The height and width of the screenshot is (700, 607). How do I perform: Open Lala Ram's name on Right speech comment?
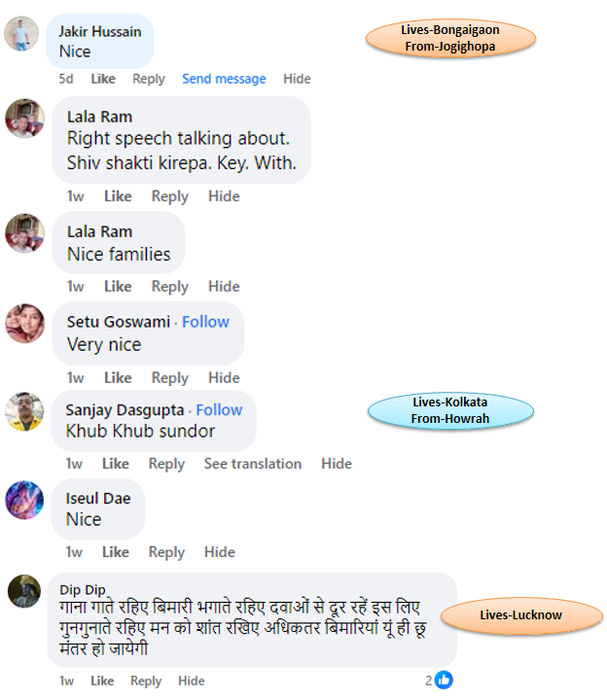point(99,117)
